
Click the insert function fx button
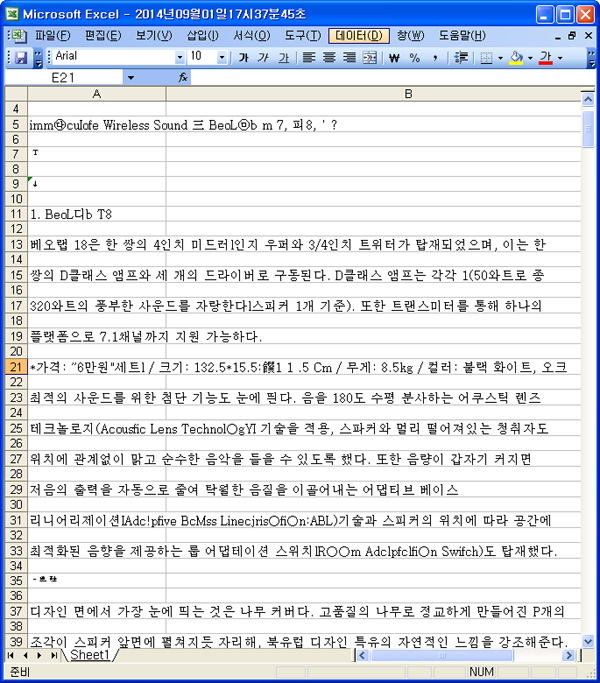point(184,77)
